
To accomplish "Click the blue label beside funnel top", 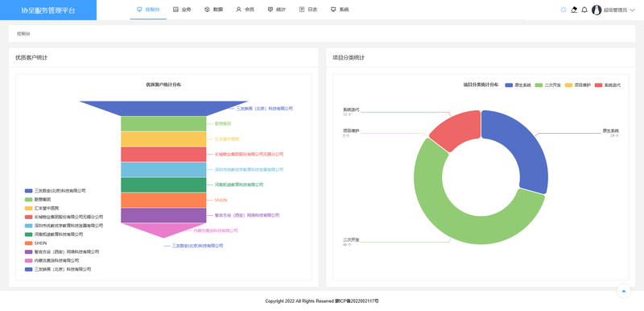I will 265,109.
